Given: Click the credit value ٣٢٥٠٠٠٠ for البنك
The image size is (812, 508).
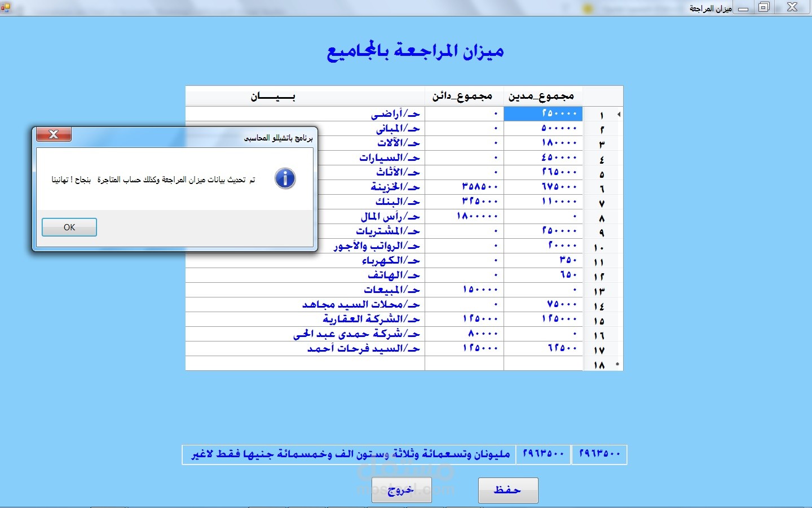Looking at the screenshot, I should [464, 202].
